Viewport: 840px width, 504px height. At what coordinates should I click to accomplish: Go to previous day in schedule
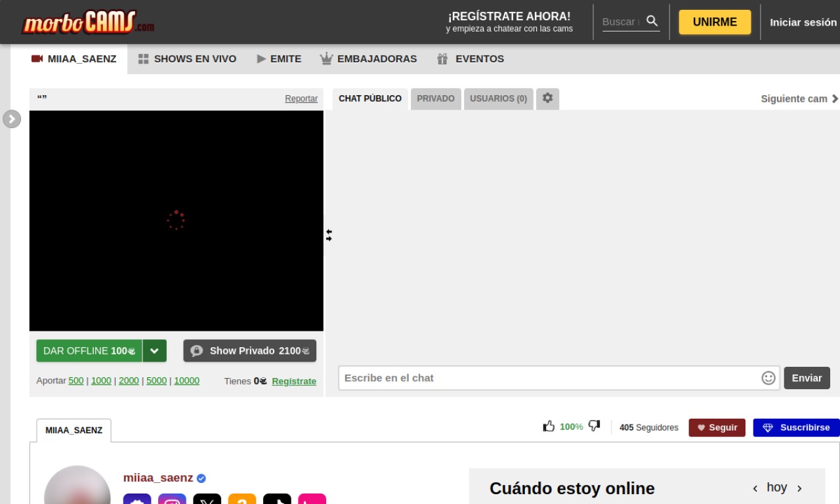tap(755, 488)
